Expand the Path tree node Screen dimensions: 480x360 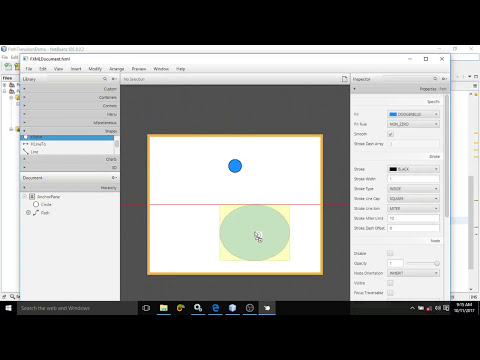pos(28,212)
